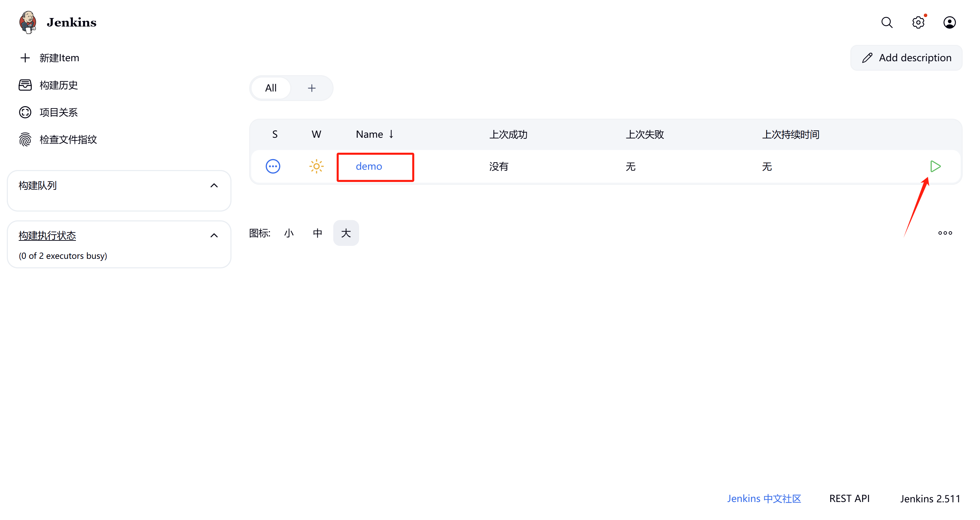Open 项目关系 in the sidebar
The height and width of the screenshot is (520, 980).
(x=58, y=113)
